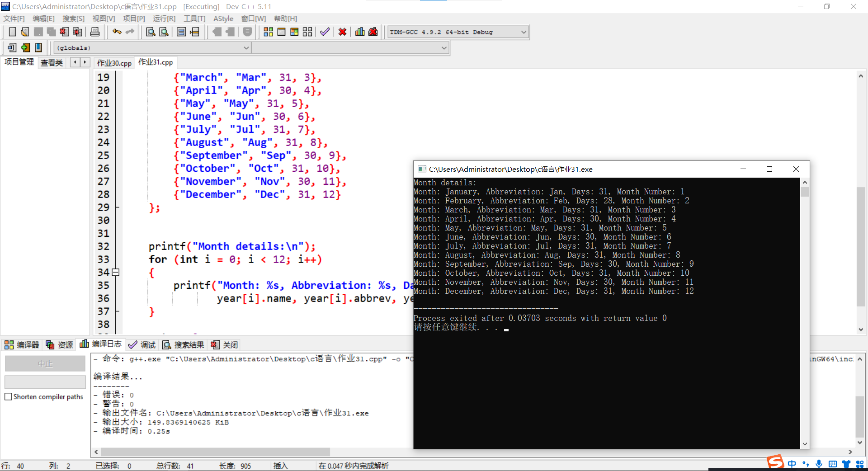Open the 运行[R] menu
The height and width of the screenshot is (471, 868).
tap(164, 19)
